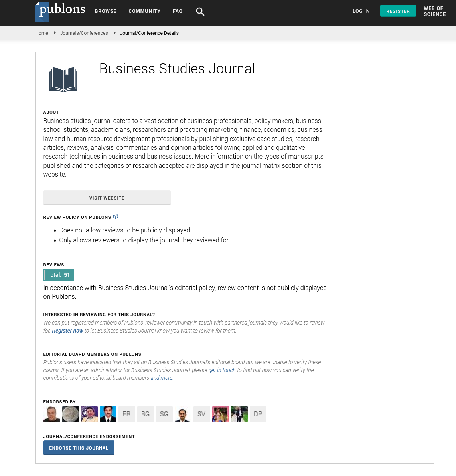Viewport: 456px width, 476px height.
Task: Open Journals/Conferences breadcrumb
Action: click(x=84, y=33)
